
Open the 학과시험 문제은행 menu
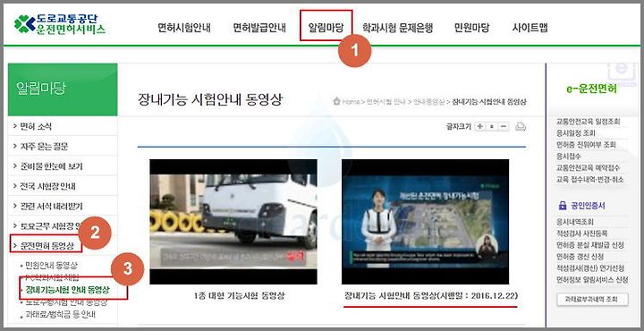coord(397,28)
